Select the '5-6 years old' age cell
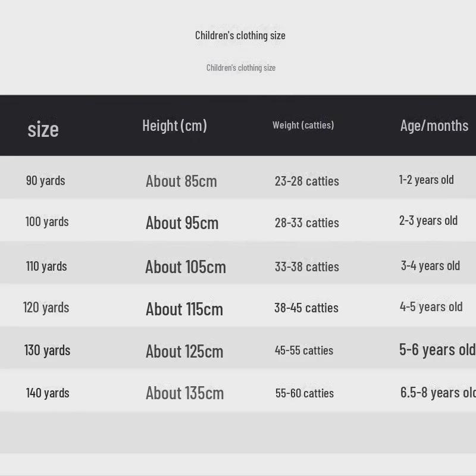Image resolution: width=476 pixels, height=476 pixels. pos(437,350)
